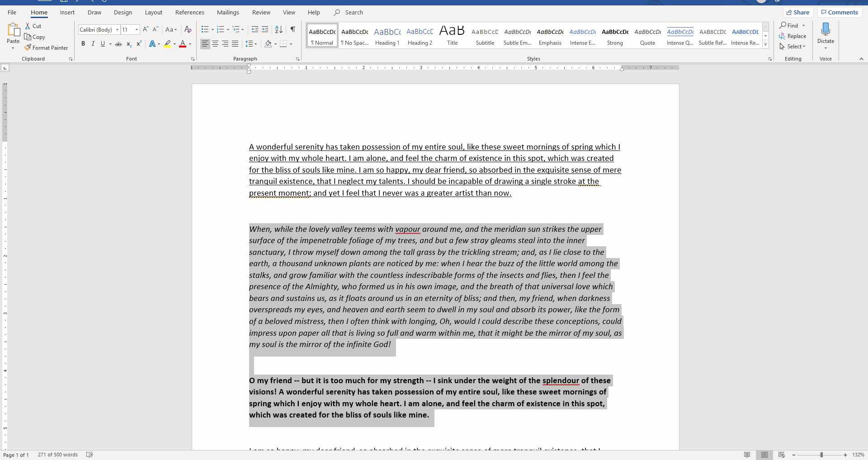Viewport: 868px width, 460px height.
Task: Open the font size dropdown
Action: click(x=137, y=30)
